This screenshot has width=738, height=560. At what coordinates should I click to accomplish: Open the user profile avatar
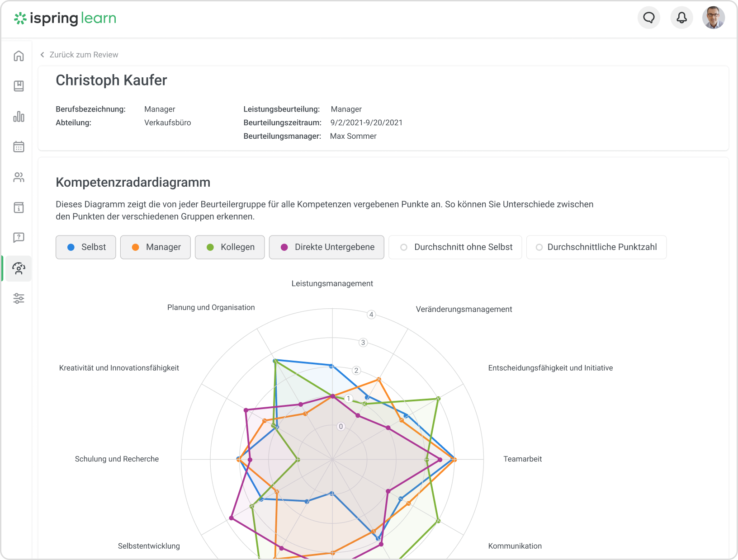(x=714, y=18)
